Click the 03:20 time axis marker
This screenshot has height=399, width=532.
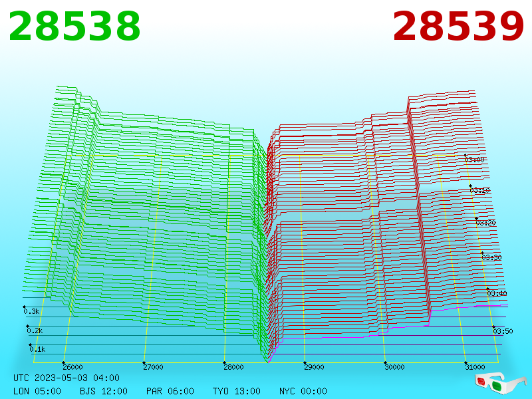click(486, 223)
